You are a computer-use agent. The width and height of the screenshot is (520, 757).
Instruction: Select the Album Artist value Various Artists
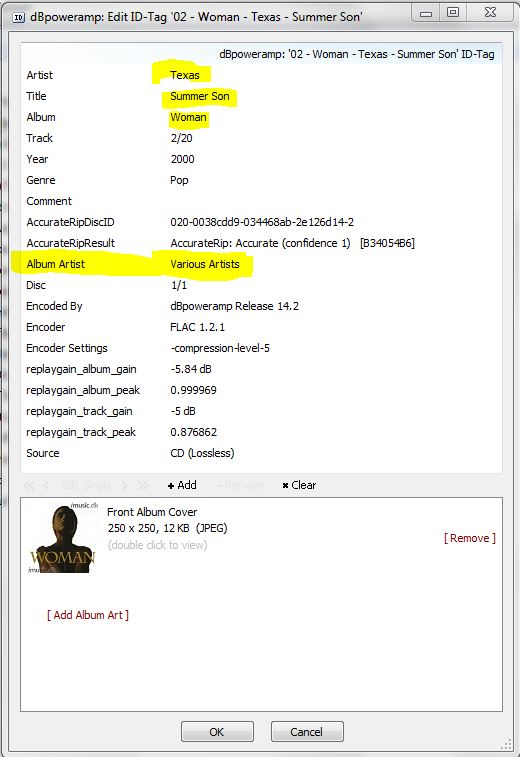(x=205, y=264)
